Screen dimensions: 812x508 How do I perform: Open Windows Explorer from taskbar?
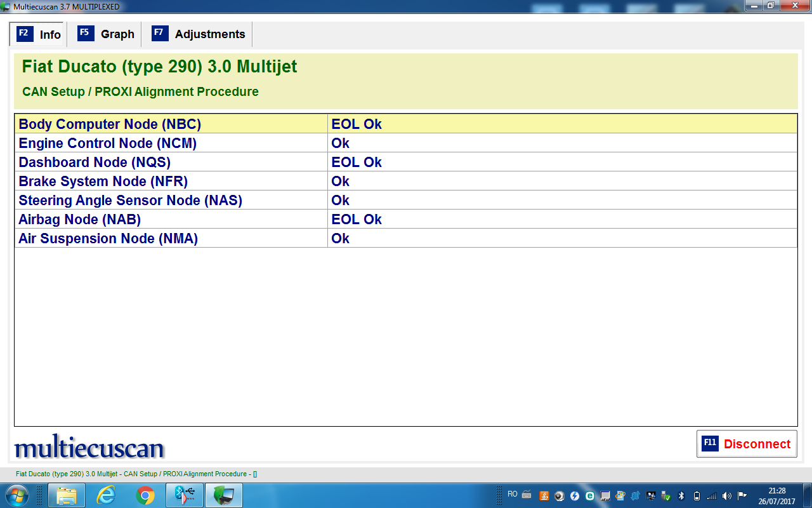pos(67,495)
